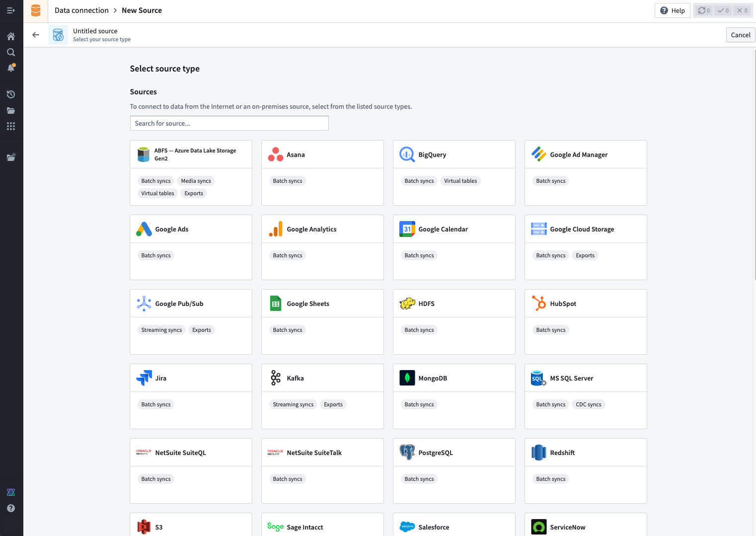Image resolution: width=756 pixels, height=536 pixels.
Task: Click Media syncs tag on ABFS
Action: point(196,181)
